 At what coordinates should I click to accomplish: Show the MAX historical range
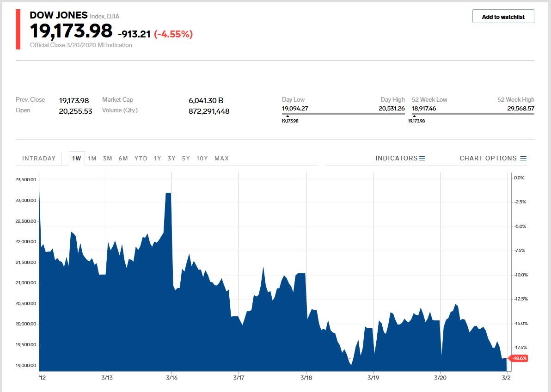coord(221,159)
